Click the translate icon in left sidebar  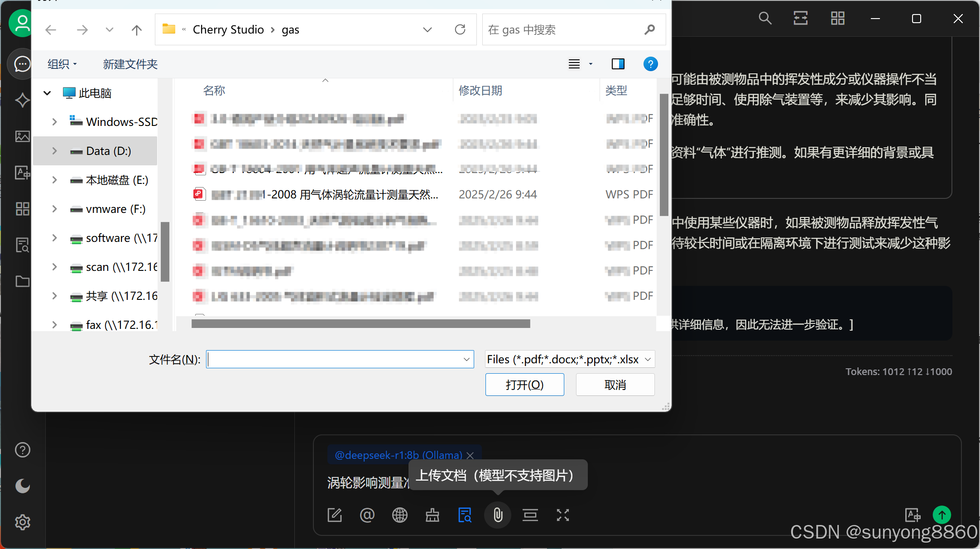(22, 173)
